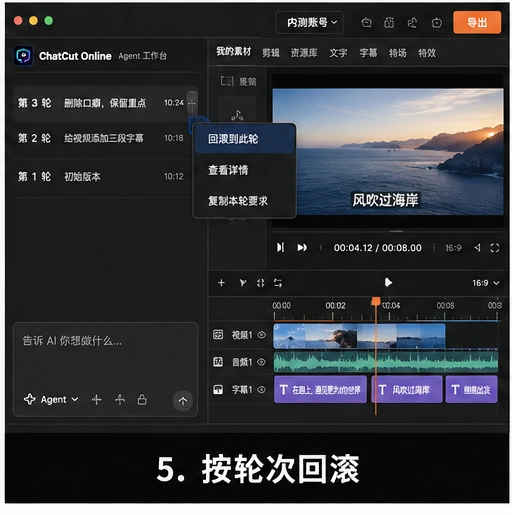
Task: Open the 转场 tab
Action: tap(398, 53)
